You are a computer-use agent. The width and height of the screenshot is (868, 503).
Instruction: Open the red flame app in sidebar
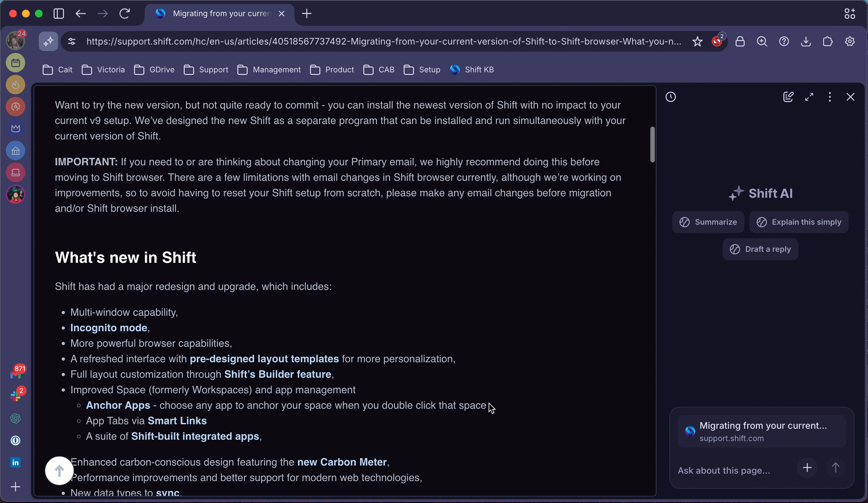coord(15,85)
